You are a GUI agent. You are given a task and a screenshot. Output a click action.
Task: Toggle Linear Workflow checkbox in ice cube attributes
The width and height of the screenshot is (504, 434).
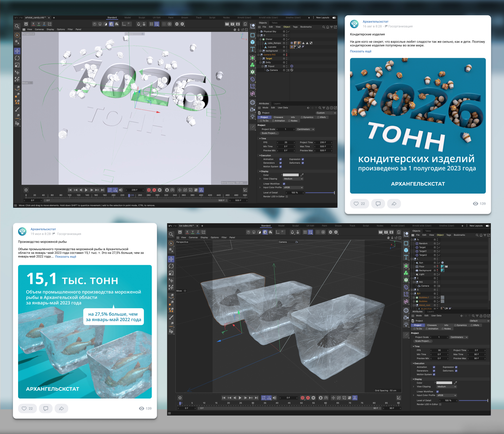(x=438, y=391)
